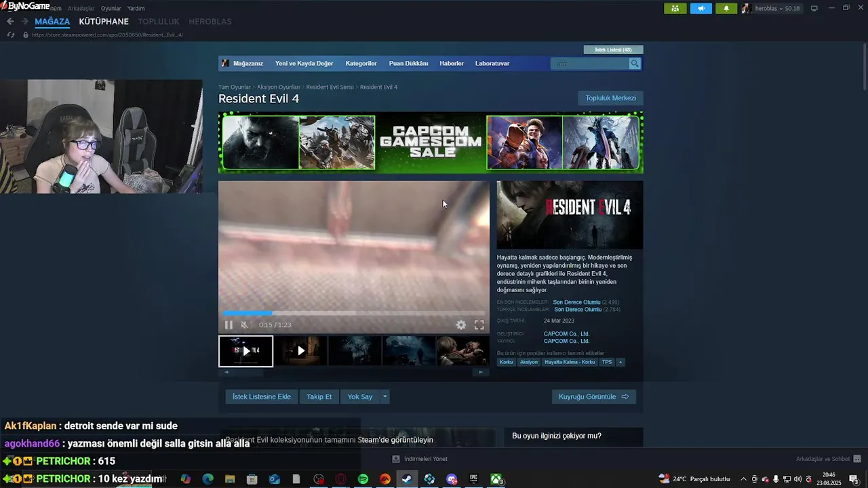Select the Korku tag
Viewport: 868px width, 488px height.
click(x=507, y=362)
